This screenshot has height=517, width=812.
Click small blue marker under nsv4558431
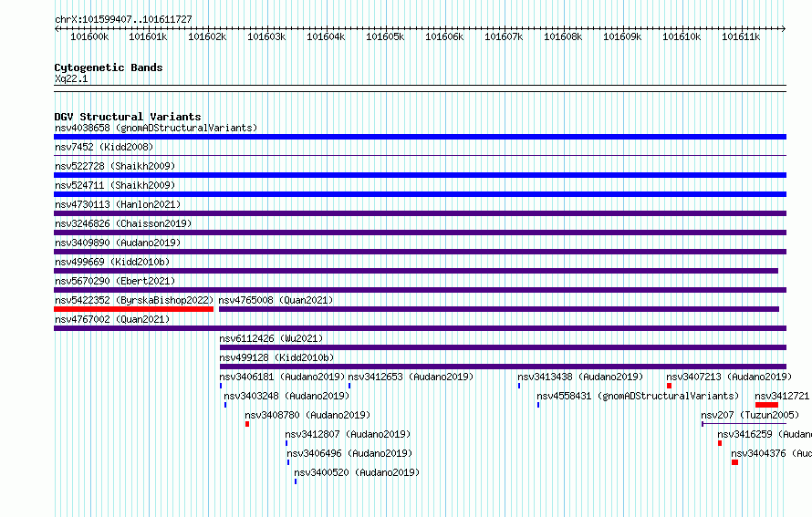(538, 405)
